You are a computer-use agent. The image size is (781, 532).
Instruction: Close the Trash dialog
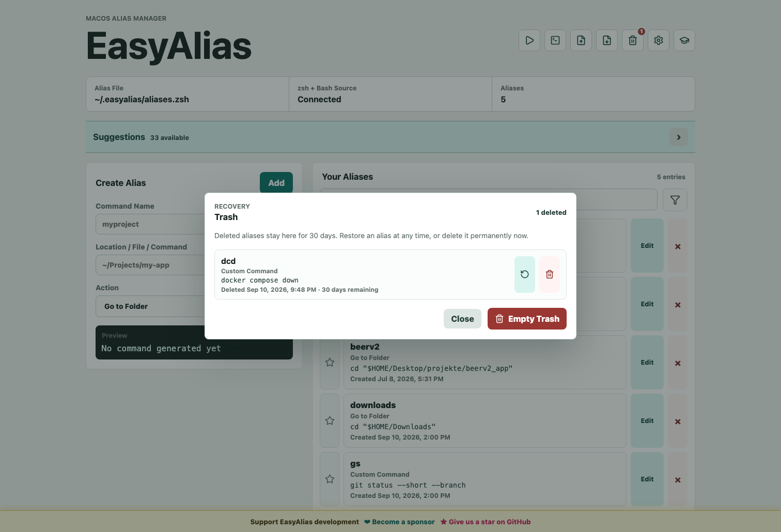462,319
